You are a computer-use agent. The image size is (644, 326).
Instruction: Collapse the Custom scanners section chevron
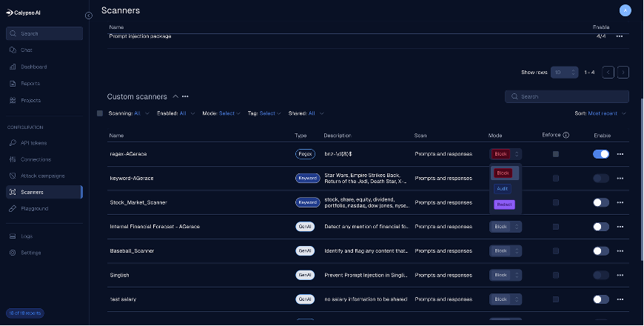click(x=175, y=96)
